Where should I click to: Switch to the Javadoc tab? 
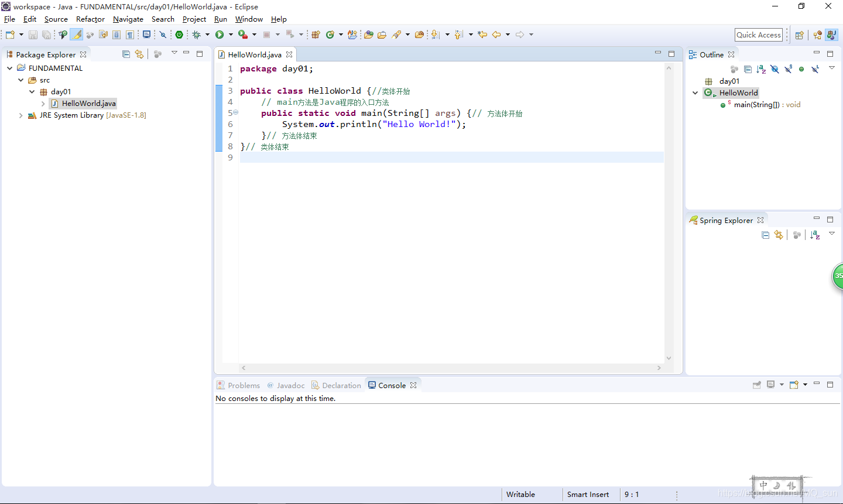(x=286, y=385)
